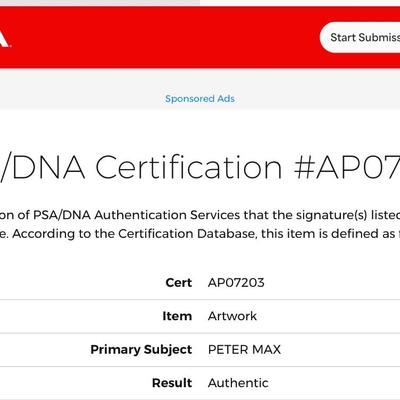The image size is (400, 400).
Task: Open the Start Submission button
Action: [x=360, y=37]
